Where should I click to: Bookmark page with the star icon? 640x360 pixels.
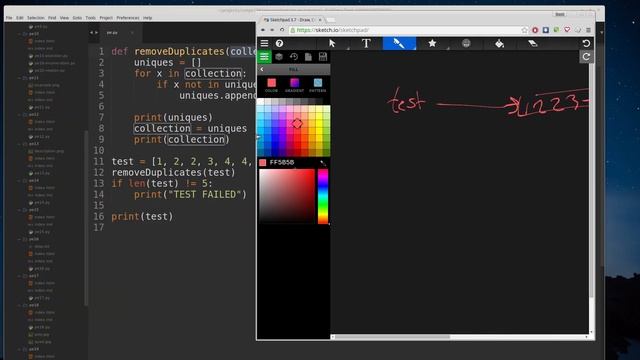pyautogui.click(x=524, y=30)
